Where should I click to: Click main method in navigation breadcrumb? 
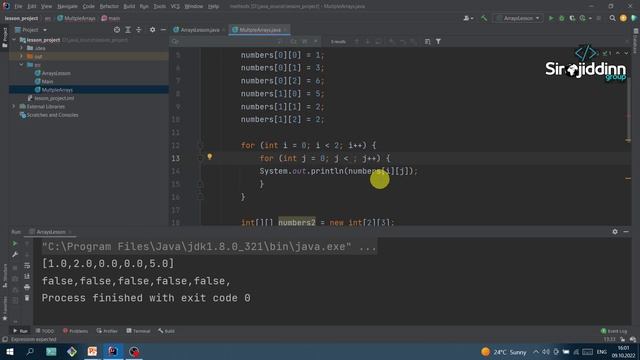pyautogui.click(x=111, y=18)
